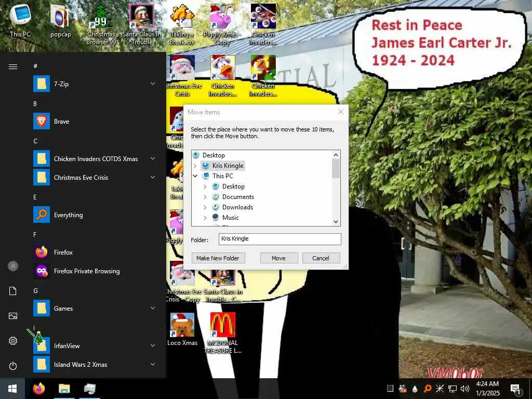Launch Everything search app from Start menu
The width and height of the screenshot is (532, 399).
tap(95, 215)
